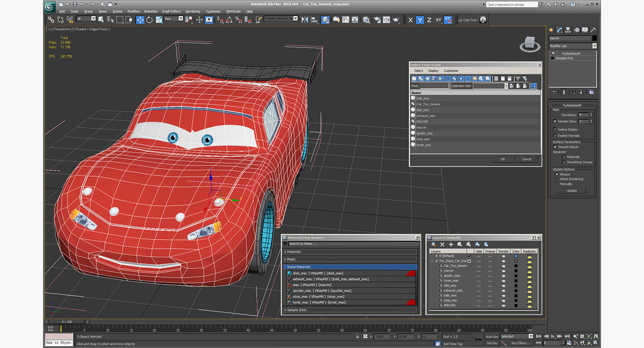Activate the Select Object tool
644x348 pixels.
click(x=101, y=20)
